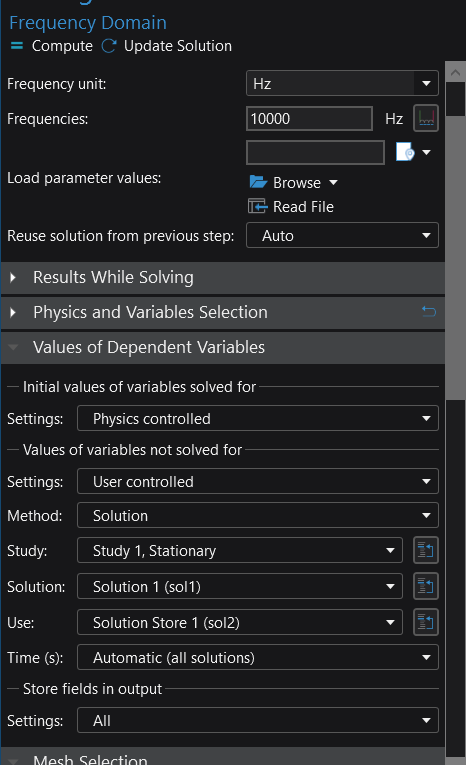Viewport: 466px width, 765px height.
Task: Click the Frequencies input field with 10000
Action: point(309,119)
